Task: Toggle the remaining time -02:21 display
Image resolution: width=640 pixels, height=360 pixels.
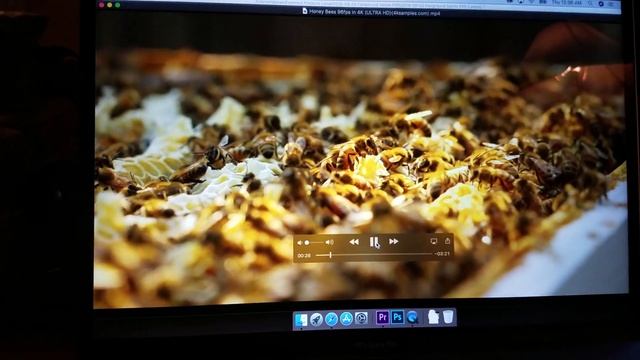Action: [442, 254]
